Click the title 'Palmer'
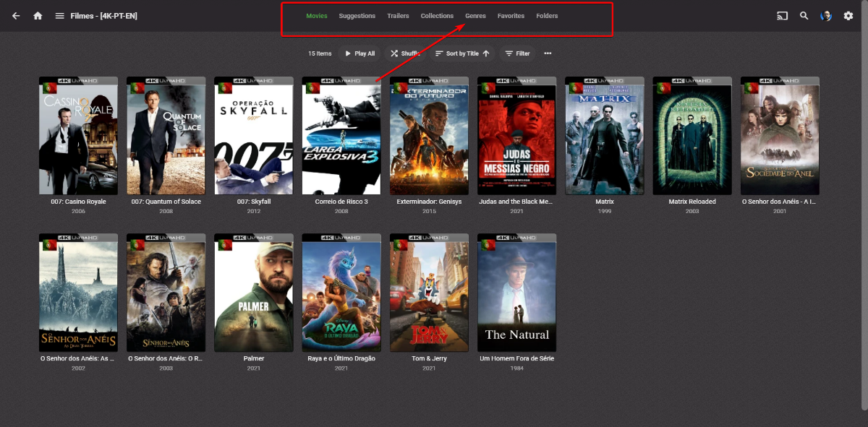Screen dimensions: 868x427 pos(254,358)
